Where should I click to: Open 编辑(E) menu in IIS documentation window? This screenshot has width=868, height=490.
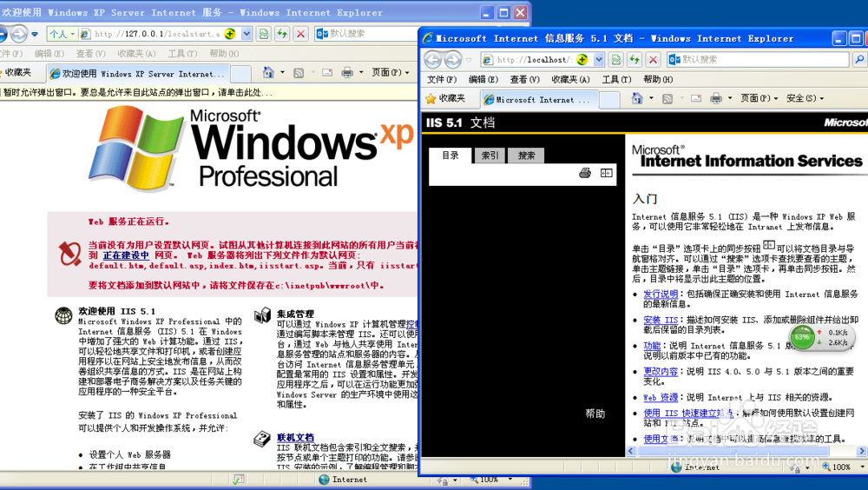[x=483, y=79]
